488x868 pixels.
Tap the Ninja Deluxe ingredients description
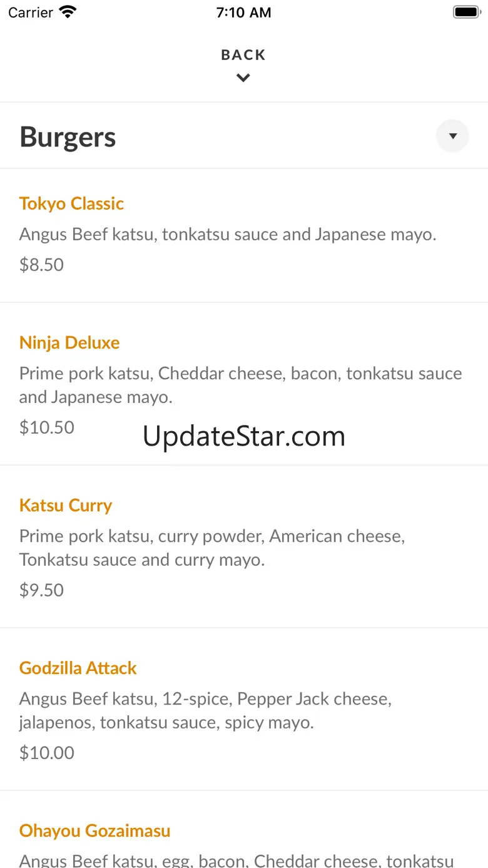click(240, 385)
